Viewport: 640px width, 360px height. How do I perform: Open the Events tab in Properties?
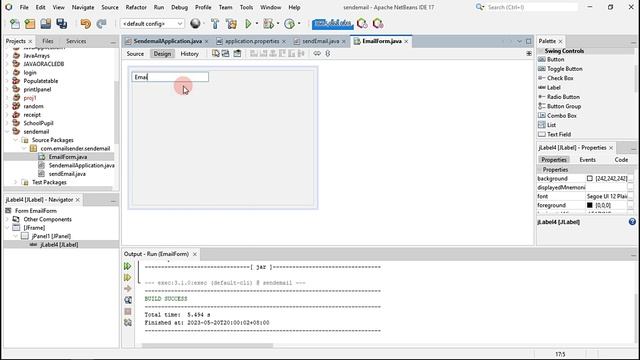[x=587, y=160]
